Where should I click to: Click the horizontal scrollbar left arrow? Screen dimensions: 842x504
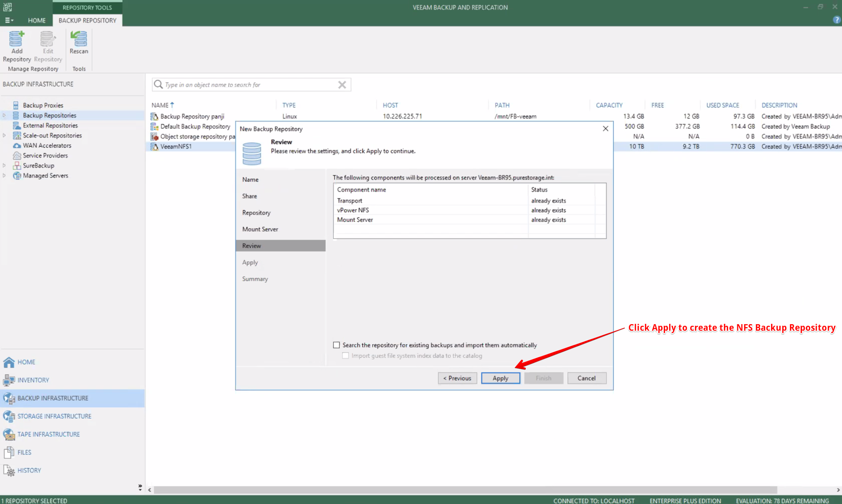point(150,490)
